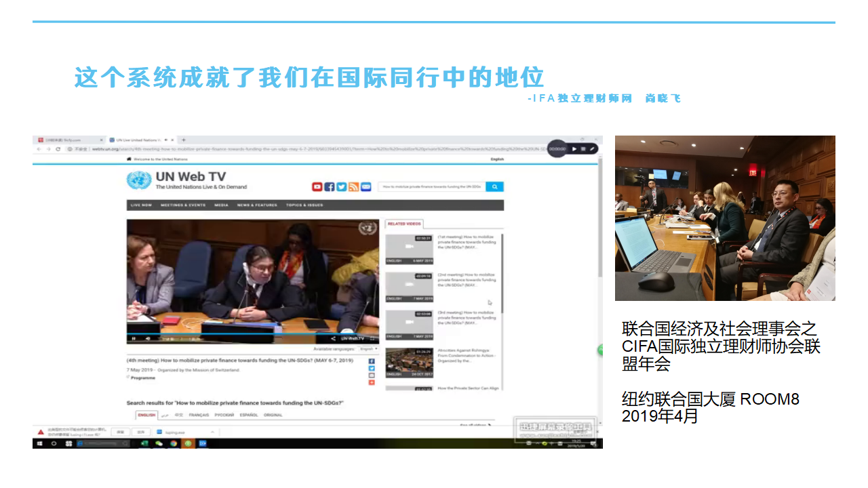Click the red plus share icon beside Programme
This screenshot has height=488, width=868.
pos(372,382)
